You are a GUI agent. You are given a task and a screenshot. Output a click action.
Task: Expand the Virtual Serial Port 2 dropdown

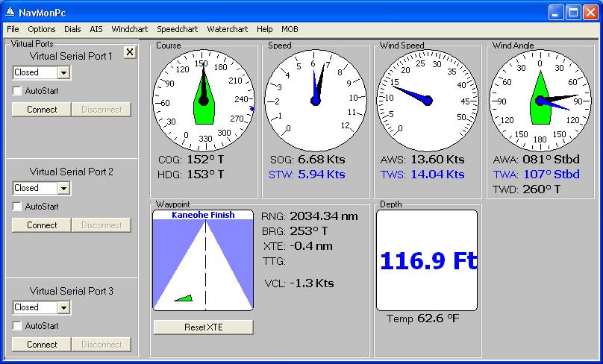tap(63, 188)
